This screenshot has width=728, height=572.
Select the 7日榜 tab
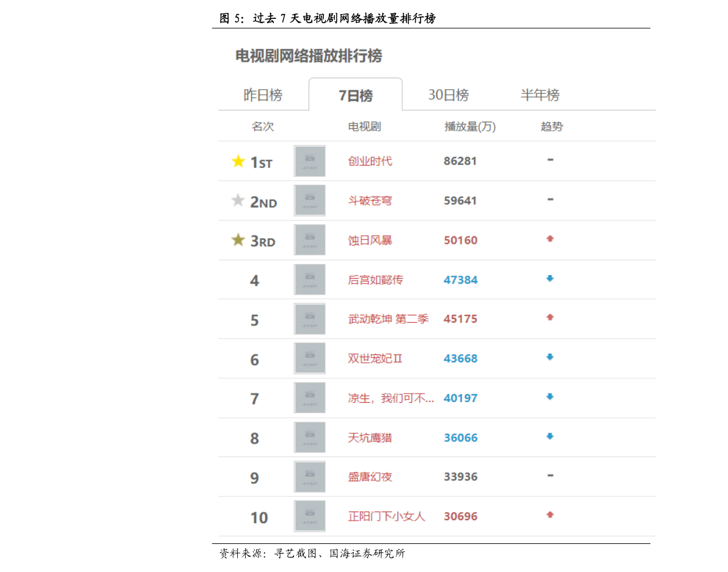pyautogui.click(x=355, y=96)
